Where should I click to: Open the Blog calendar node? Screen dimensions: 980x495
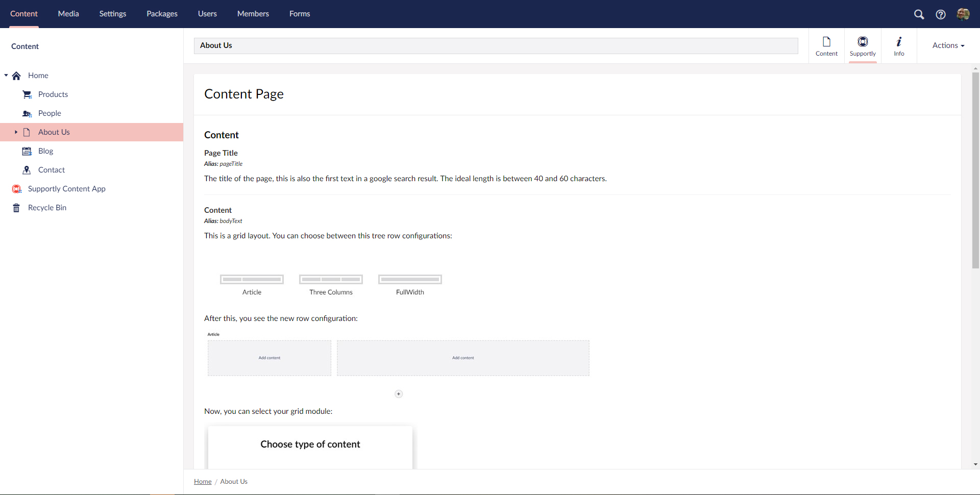click(27, 151)
